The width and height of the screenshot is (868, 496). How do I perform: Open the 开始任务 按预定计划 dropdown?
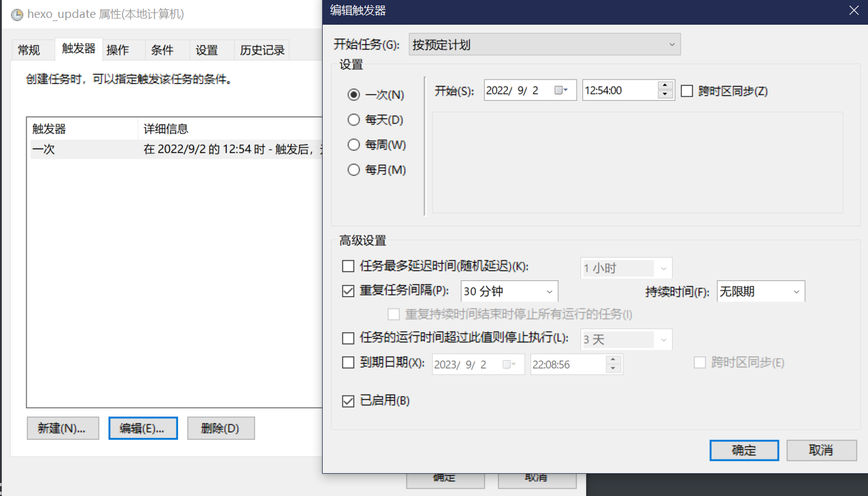click(x=545, y=44)
